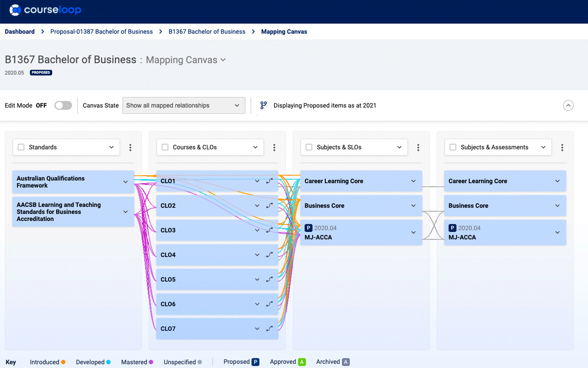
Task: Check the Standards column checkbox
Action: point(21,147)
